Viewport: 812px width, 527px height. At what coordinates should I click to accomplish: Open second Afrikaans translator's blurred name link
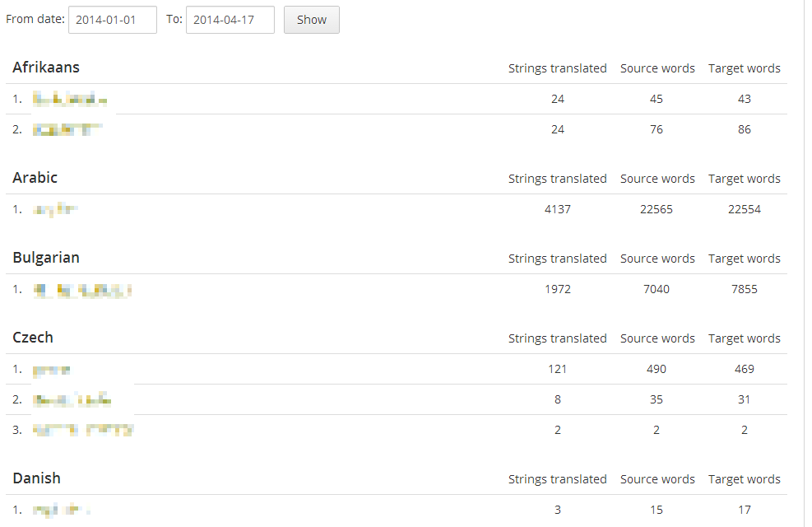click(x=67, y=129)
